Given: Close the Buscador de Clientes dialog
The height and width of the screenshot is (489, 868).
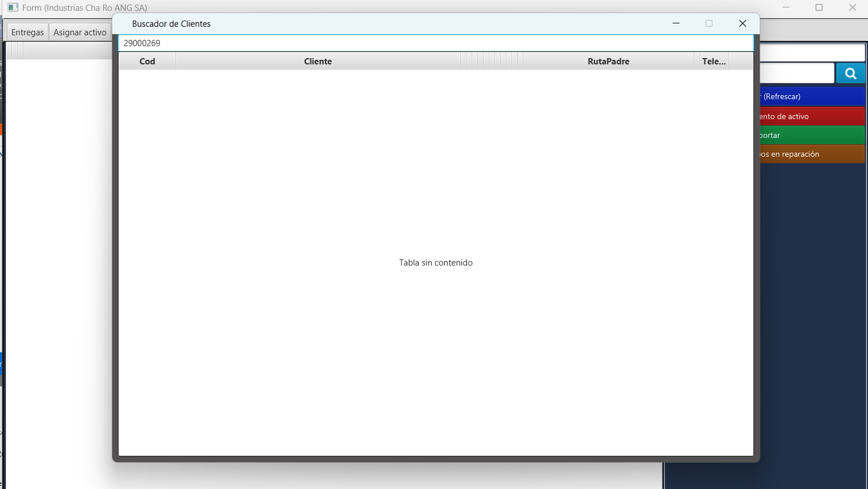Looking at the screenshot, I should click(742, 23).
